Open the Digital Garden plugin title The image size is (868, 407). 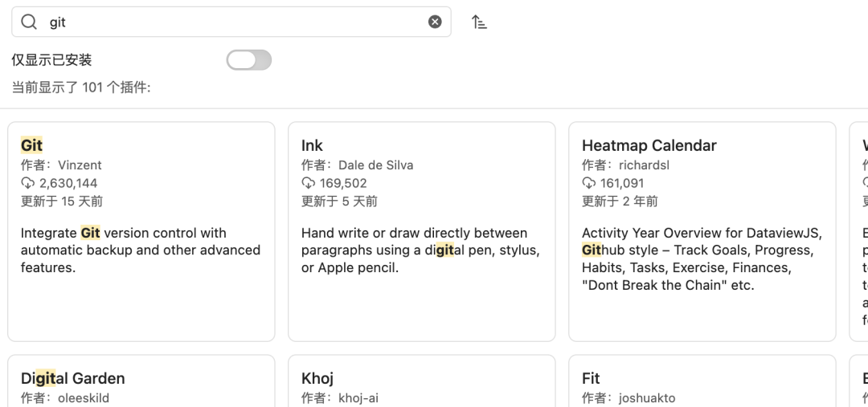point(72,378)
